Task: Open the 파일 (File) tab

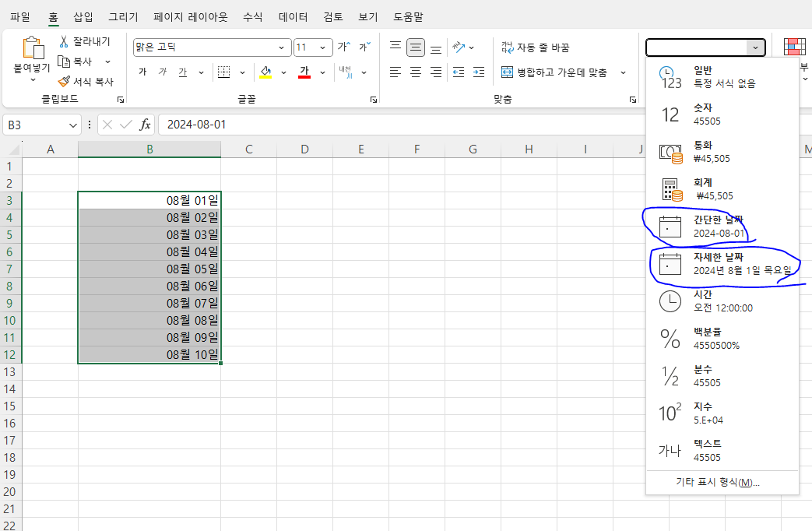Action: coord(20,17)
